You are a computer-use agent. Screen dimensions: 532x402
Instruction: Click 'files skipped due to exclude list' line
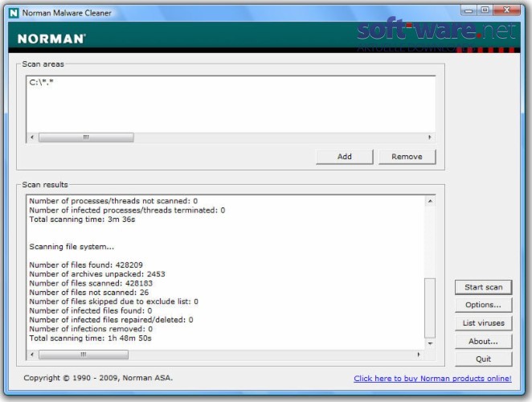pos(113,301)
